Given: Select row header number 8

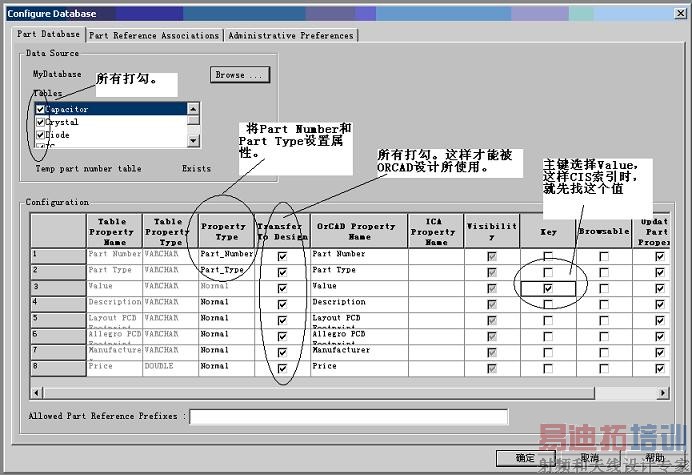Looking at the screenshot, I should 58,368.
